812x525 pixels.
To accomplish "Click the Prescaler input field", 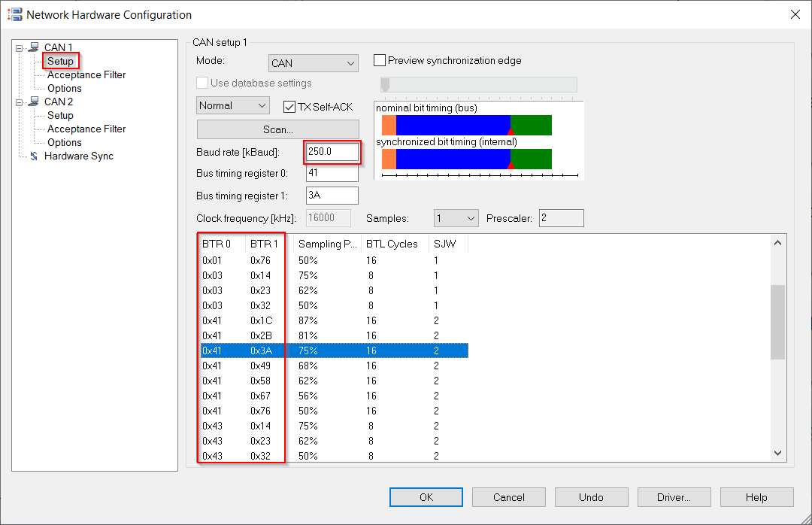I will click(x=562, y=218).
